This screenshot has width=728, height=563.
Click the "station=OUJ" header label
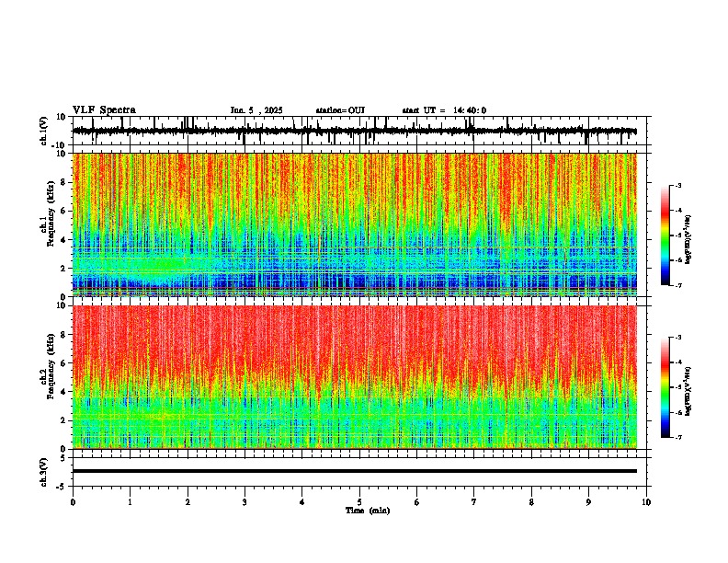pos(340,110)
